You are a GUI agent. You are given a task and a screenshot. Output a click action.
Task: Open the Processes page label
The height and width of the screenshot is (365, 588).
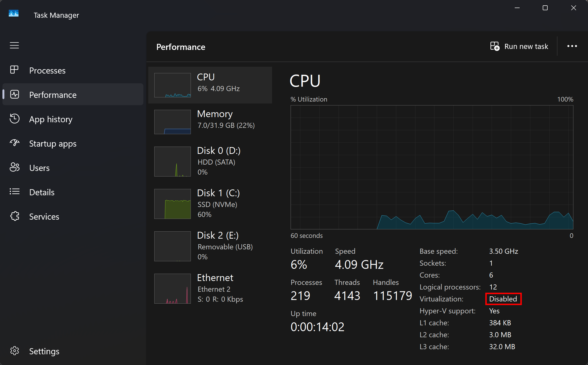click(x=47, y=71)
